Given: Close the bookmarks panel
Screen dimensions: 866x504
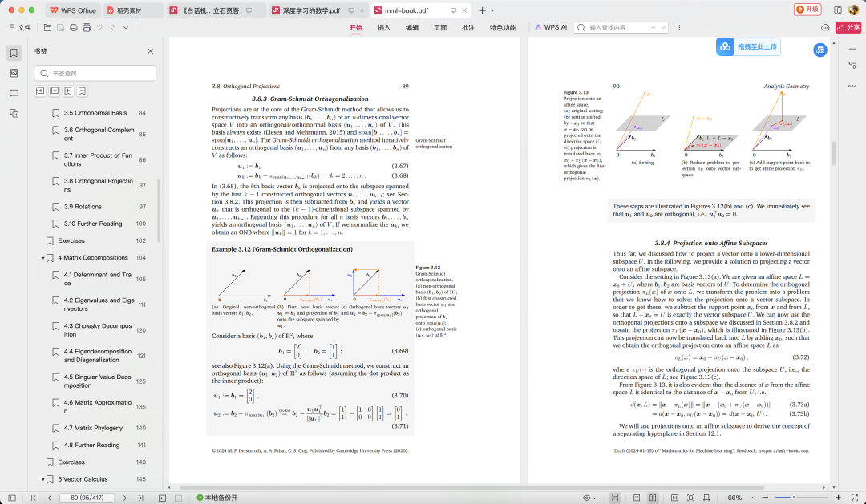Looking at the screenshot, I should coord(150,51).
